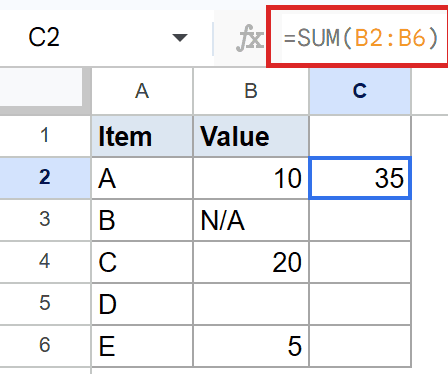Select cell A5 containing 'D'

[x=142, y=304]
